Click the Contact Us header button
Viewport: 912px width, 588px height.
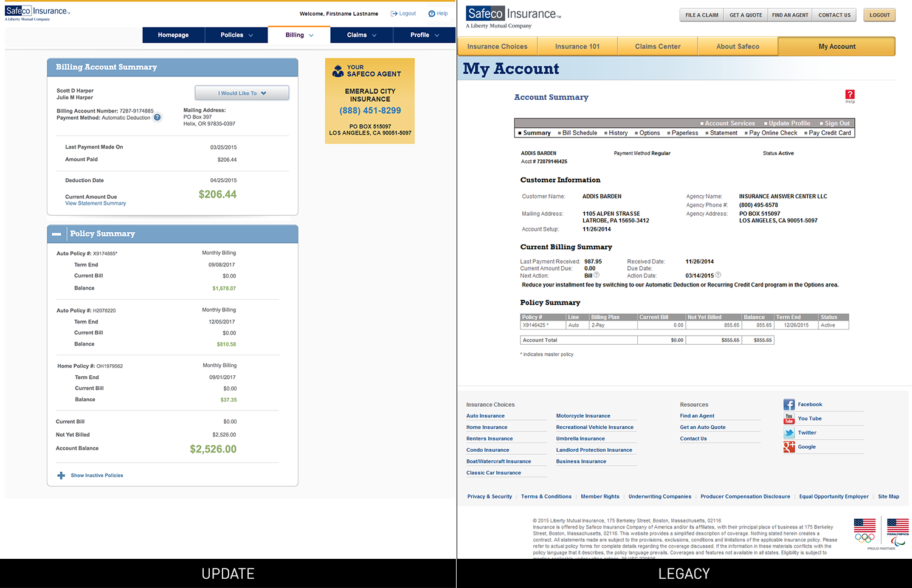click(834, 15)
